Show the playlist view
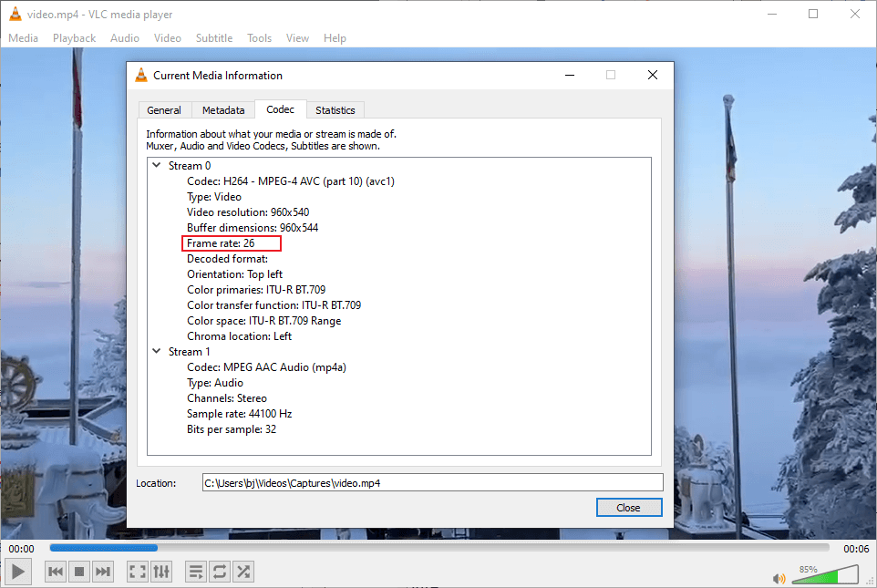 tap(195, 572)
